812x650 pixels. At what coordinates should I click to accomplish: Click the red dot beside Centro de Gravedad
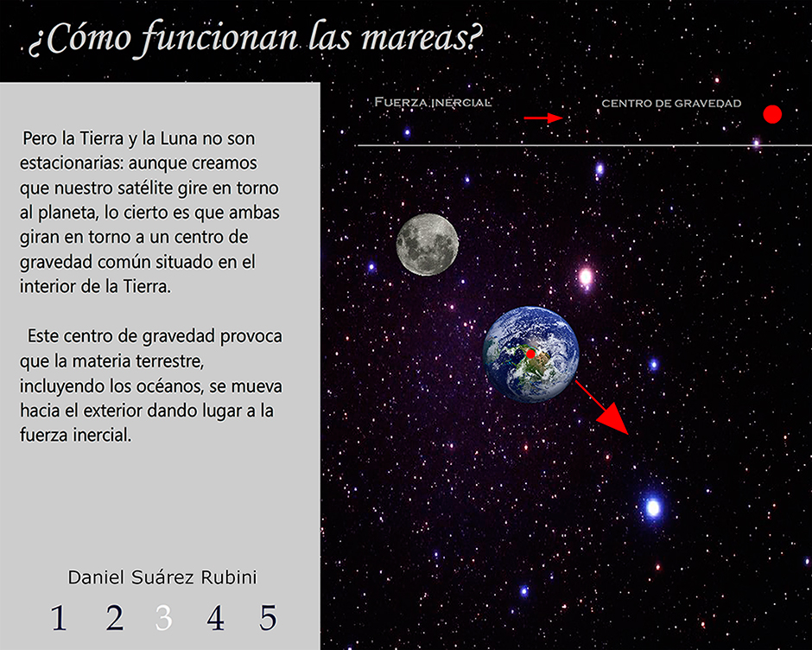click(773, 113)
